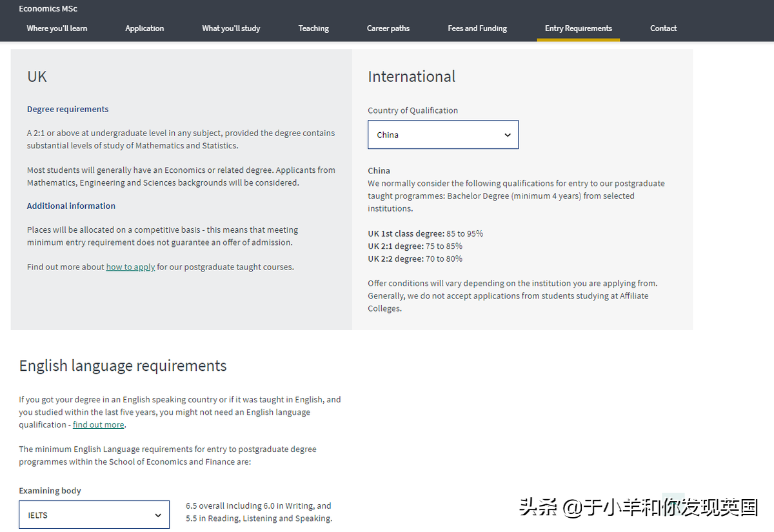Click the English language requirements heading

pos(123,366)
